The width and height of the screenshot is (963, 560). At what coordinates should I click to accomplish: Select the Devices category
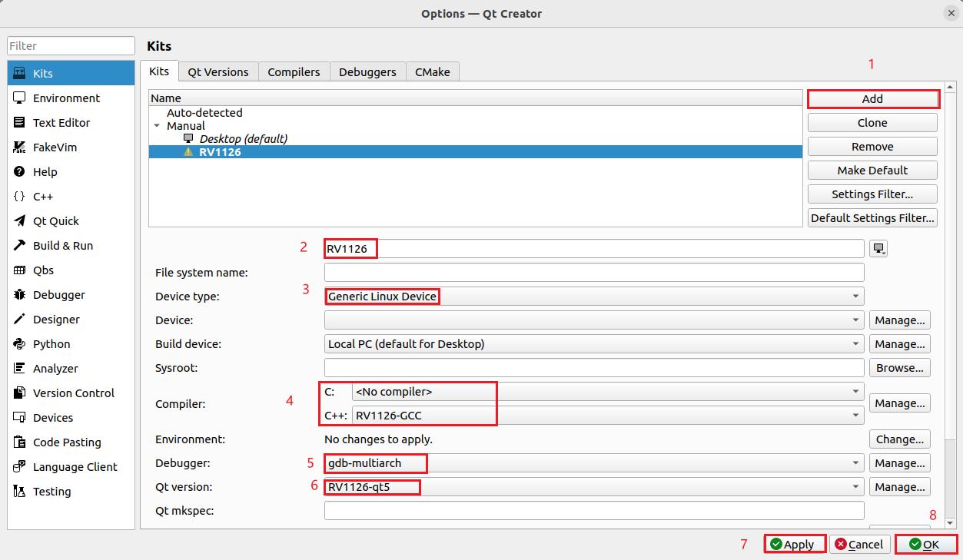[x=71, y=418]
